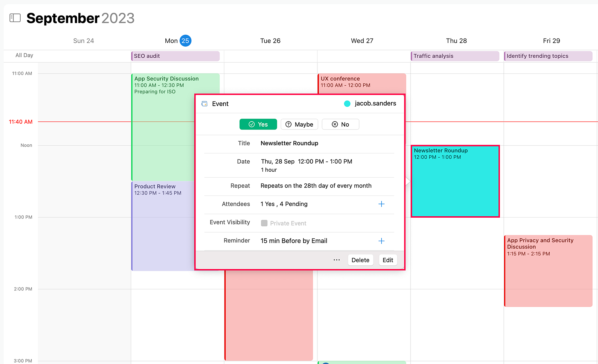The image size is (598, 364).
Task: Edit the Newsletter Roundup event
Action: pyautogui.click(x=388, y=260)
